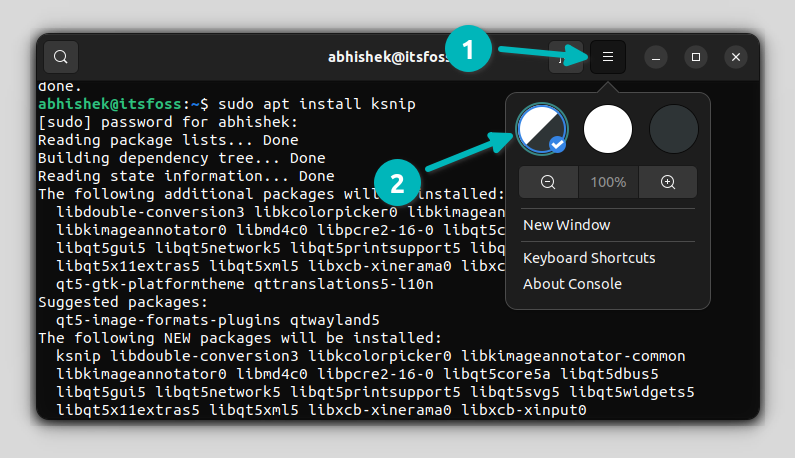Maximize the Console window
Viewport: 795px width, 458px height.
tap(696, 57)
